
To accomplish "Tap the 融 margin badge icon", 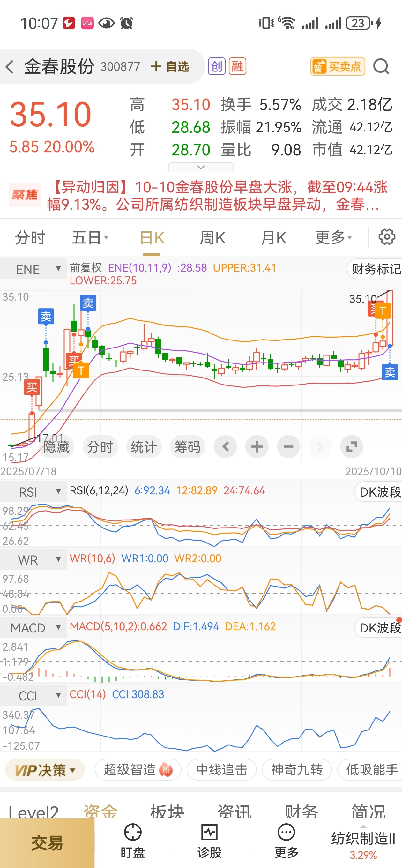I will click(x=237, y=66).
